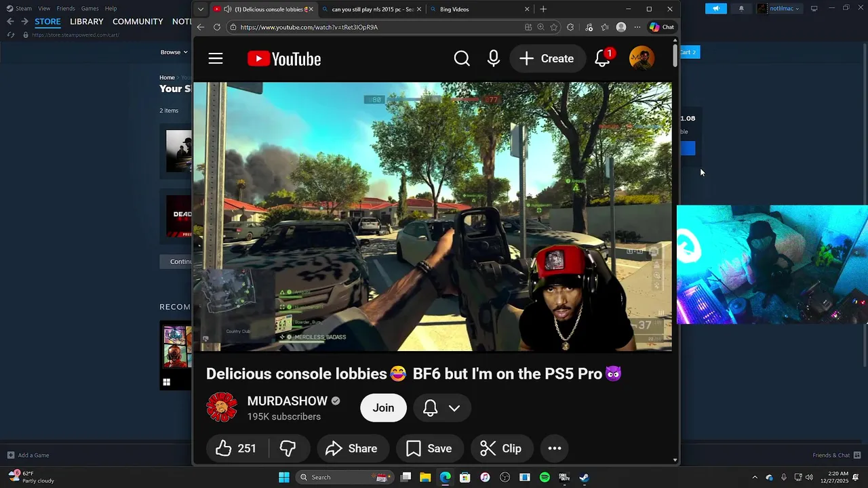Save the video to a playlist
Image resolution: width=868 pixels, height=488 pixels.
429,449
